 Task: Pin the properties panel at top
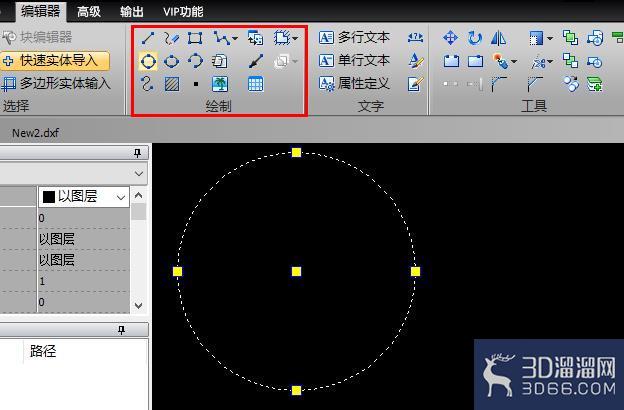[x=138, y=153]
